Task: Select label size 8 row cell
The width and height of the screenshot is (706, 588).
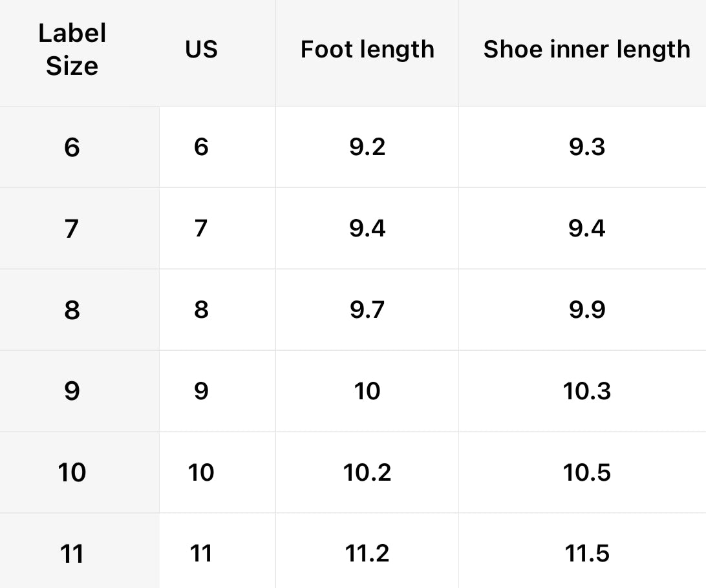Action: point(72,310)
